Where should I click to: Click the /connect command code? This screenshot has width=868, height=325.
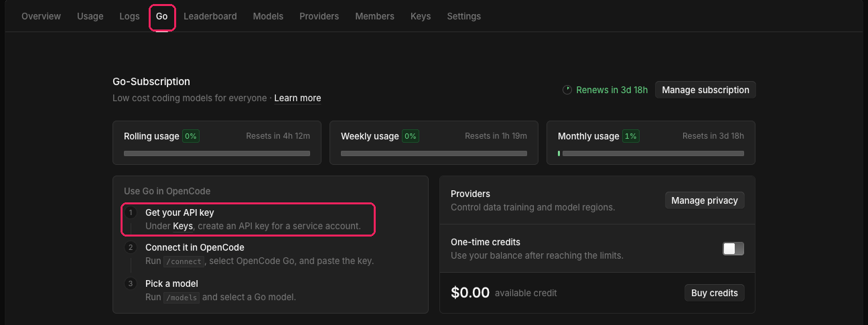coord(183,261)
